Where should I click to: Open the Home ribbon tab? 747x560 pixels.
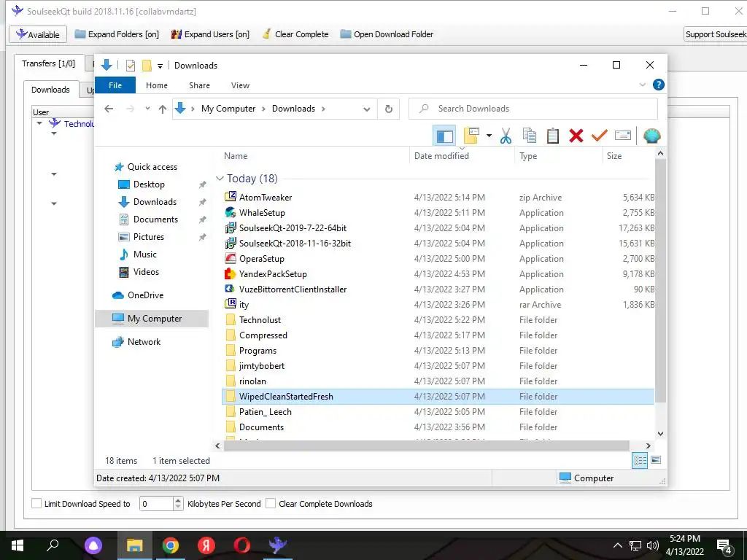pyautogui.click(x=157, y=85)
